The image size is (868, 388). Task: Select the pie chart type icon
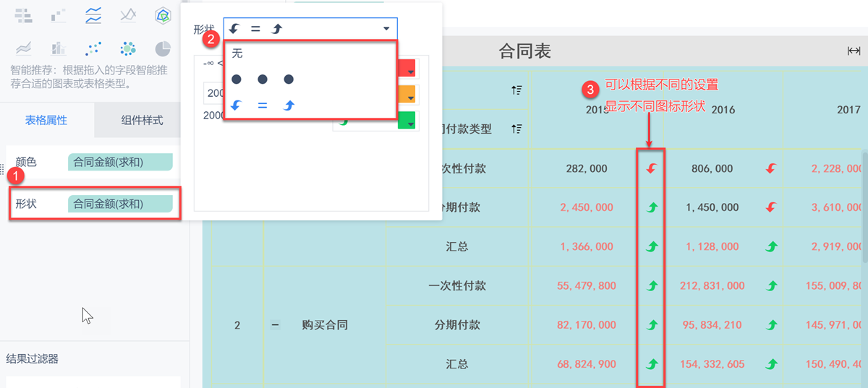(x=163, y=48)
